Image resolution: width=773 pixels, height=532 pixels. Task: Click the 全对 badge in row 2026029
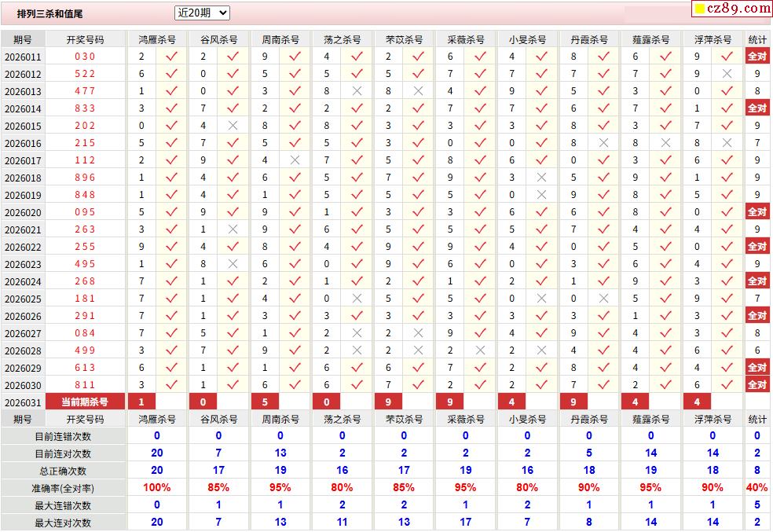click(x=757, y=368)
